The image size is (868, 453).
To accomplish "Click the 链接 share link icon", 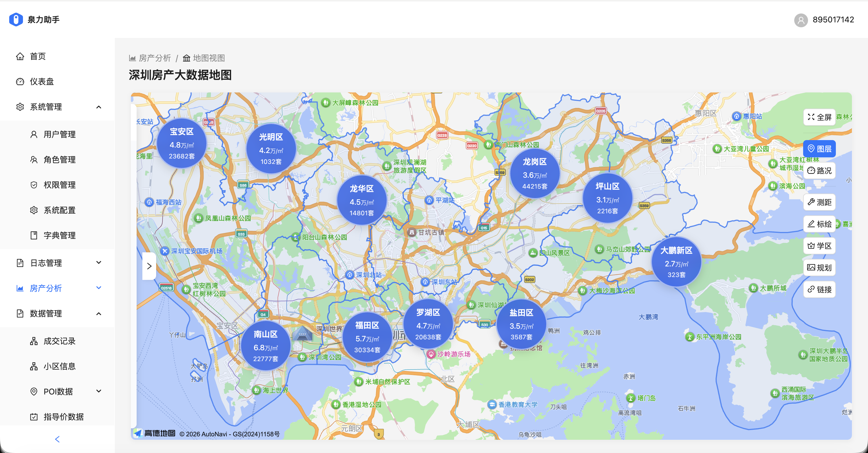I will click(x=819, y=289).
